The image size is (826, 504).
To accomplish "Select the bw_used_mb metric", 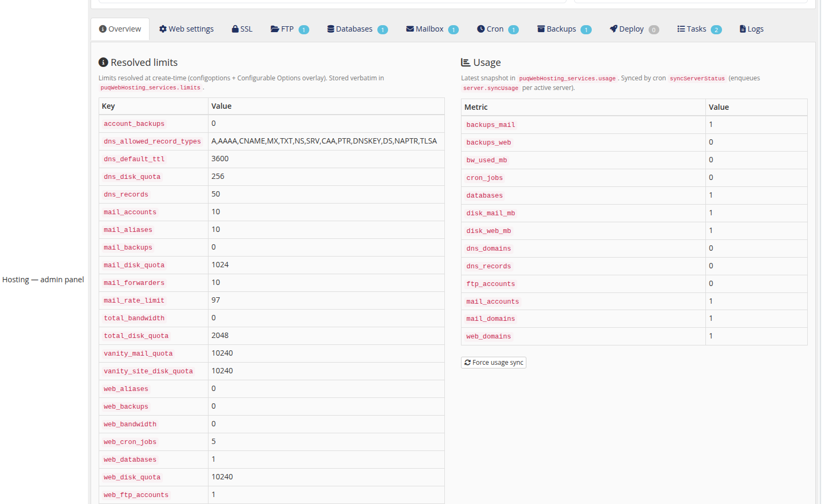I will pyautogui.click(x=487, y=160).
